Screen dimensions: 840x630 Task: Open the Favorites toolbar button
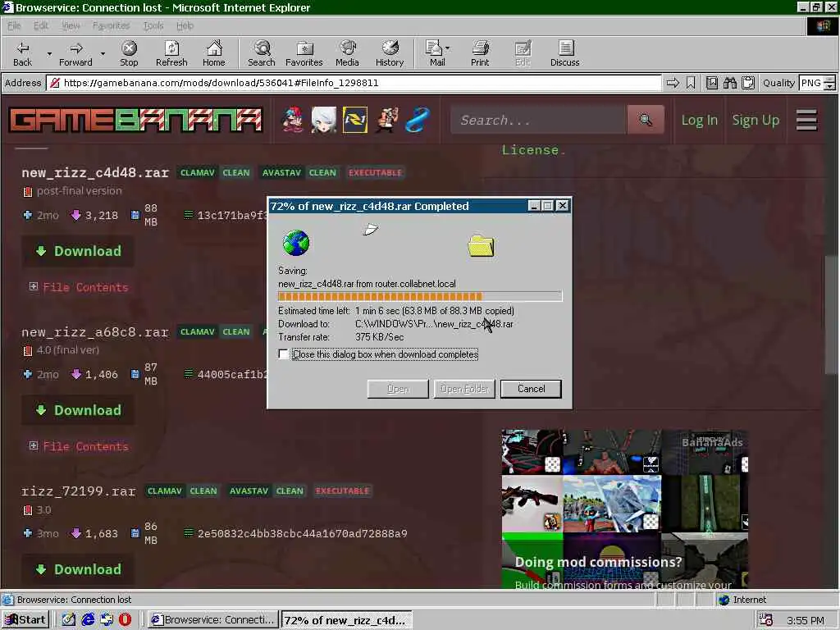(304, 53)
